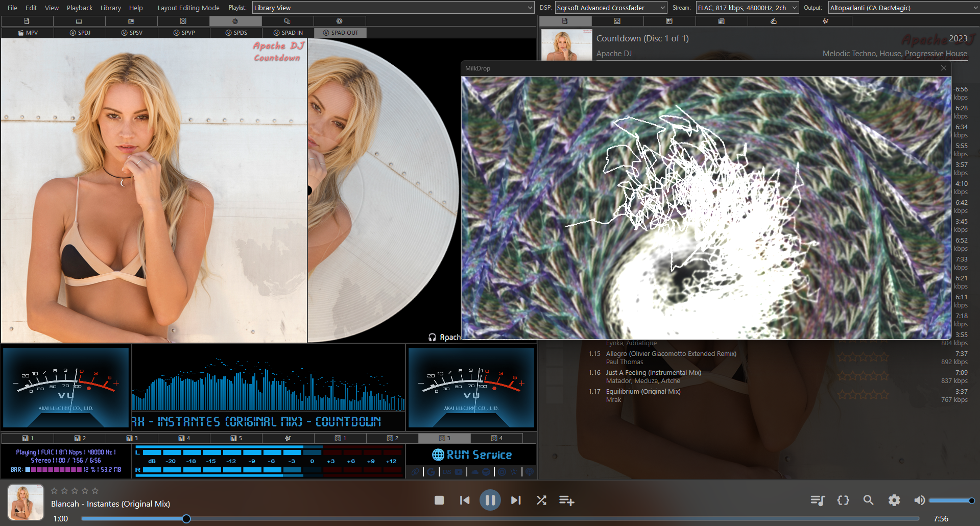Open the now playing list icon
Viewport: 980px width, 526px height.
818,500
